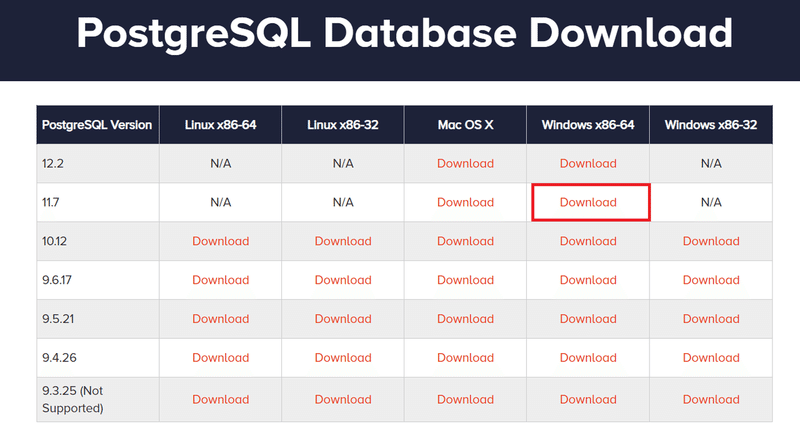Download PostgreSQL 9.5.21 for Linux x86-32
This screenshot has width=800, height=425.
(x=343, y=318)
